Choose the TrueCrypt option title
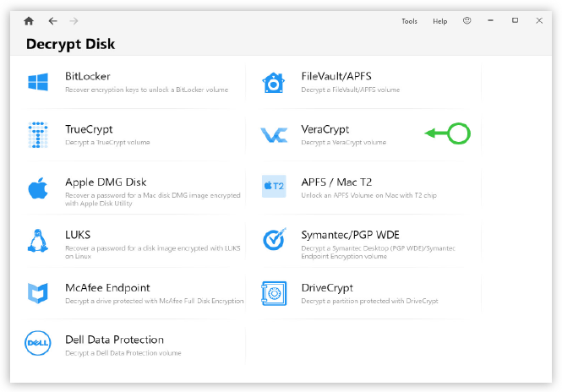Viewport: 562px width, 392px height. pyautogui.click(x=89, y=129)
